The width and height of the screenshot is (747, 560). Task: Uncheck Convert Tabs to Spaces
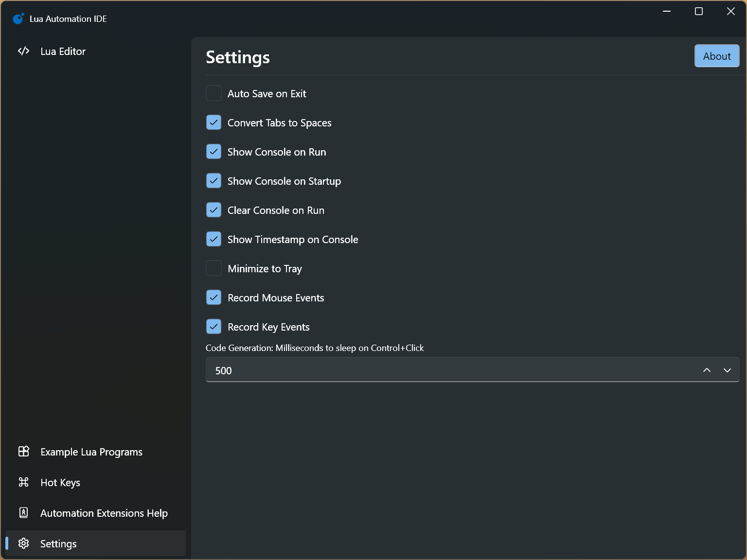213,122
